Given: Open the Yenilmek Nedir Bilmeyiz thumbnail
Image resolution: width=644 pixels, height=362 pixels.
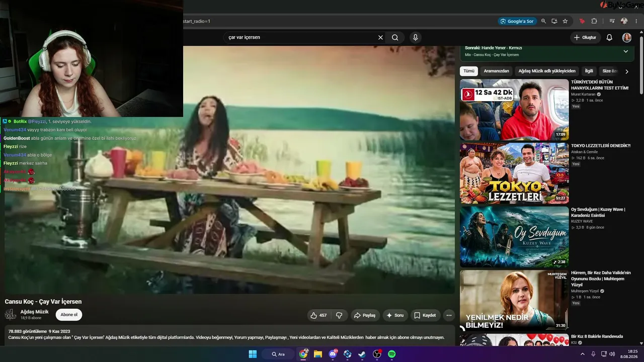Looking at the screenshot, I should [514, 301].
